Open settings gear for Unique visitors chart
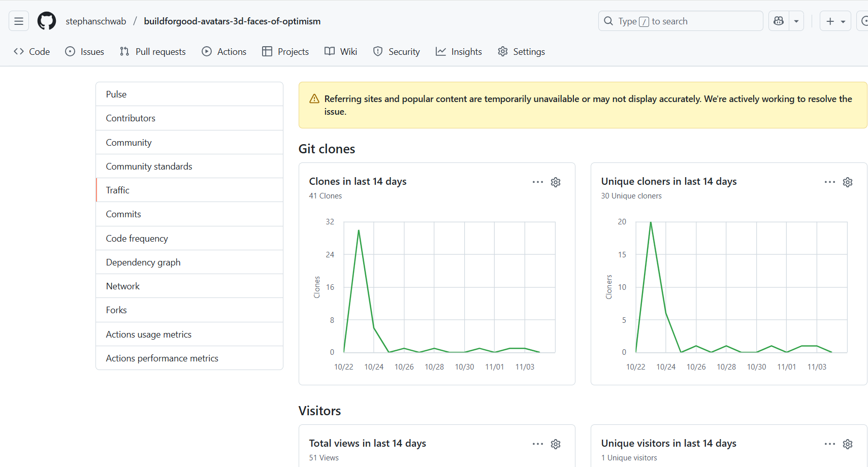This screenshot has height=467, width=868. point(848,444)
